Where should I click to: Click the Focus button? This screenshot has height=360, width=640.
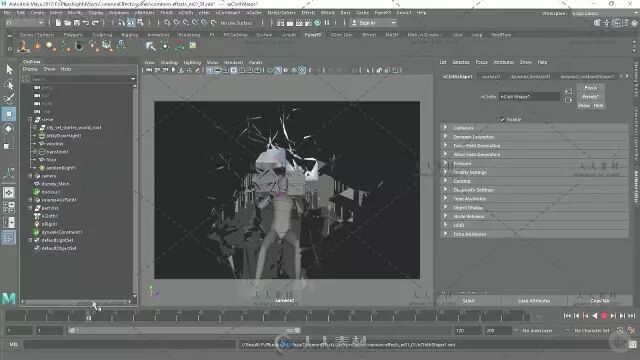pyautogui.click(x=590, y=88)
